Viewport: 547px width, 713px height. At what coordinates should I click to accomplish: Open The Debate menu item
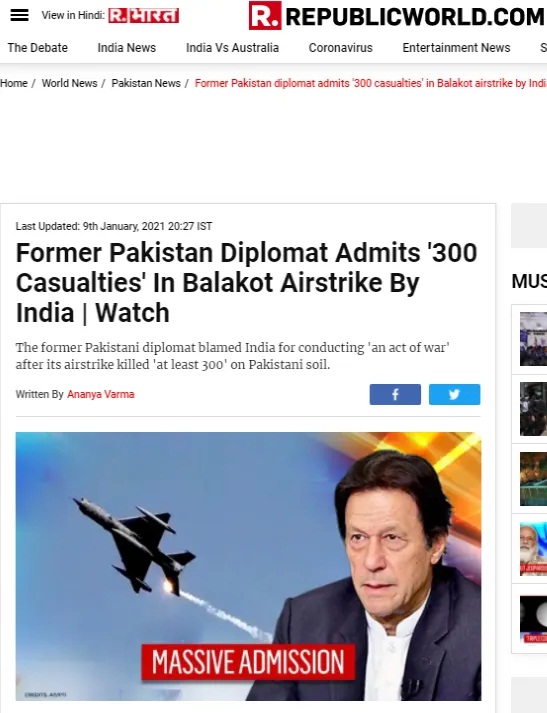coord(38,48)
